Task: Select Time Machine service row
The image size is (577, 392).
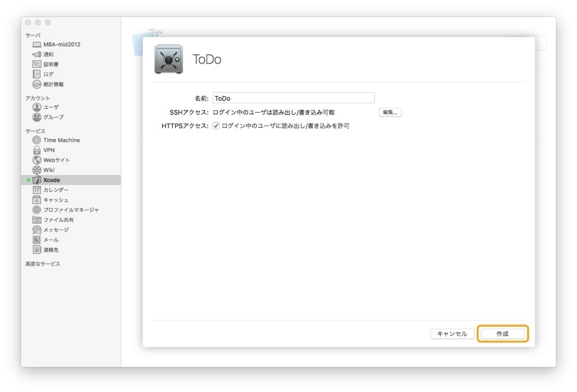Action: click(x=71, y=140)
